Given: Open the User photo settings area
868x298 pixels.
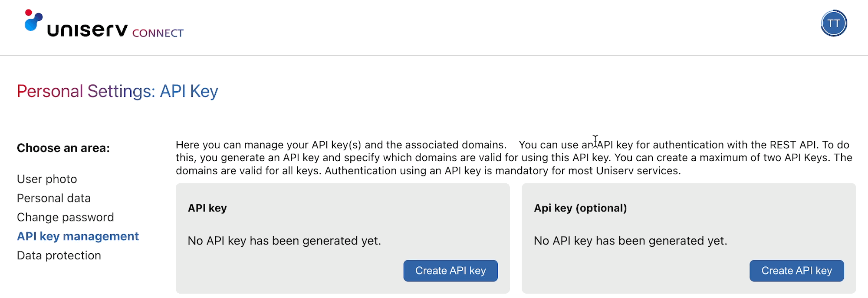Looking at the screenshot, I should pos(47,179).
